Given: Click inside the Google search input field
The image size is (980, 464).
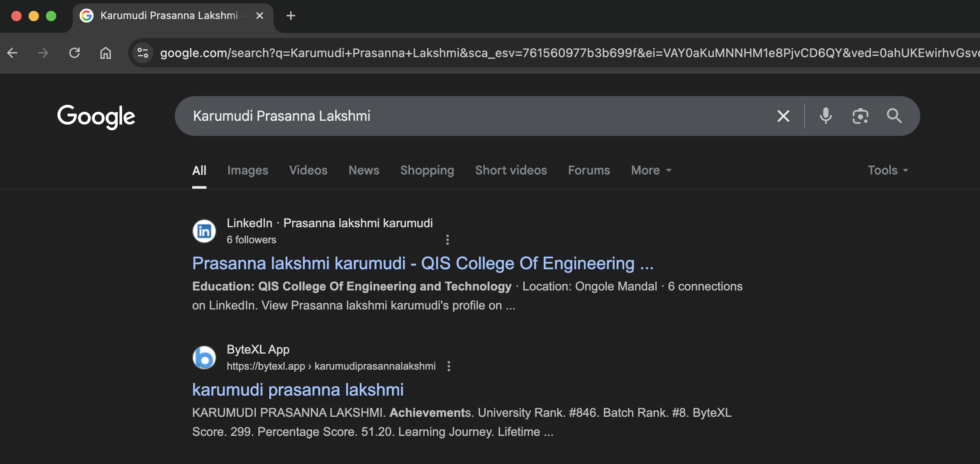Looking at the screenshot, I should tap(476, 116).
